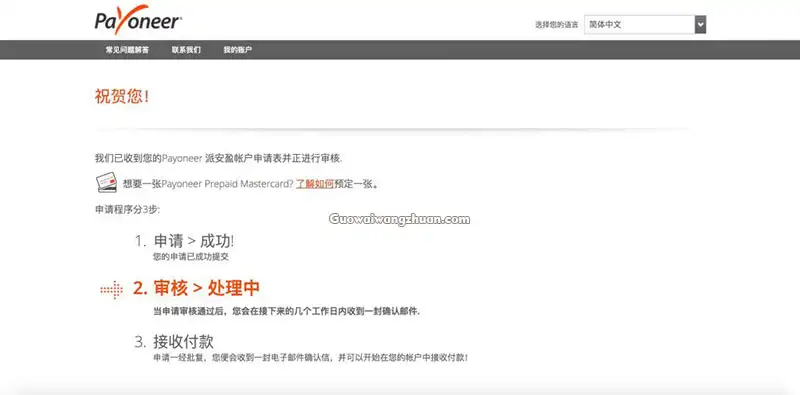Image resolution: width=800 pixels, height=395 pixels.
Task: Open the 联系我们 menu item
Action: pos(186,50)
